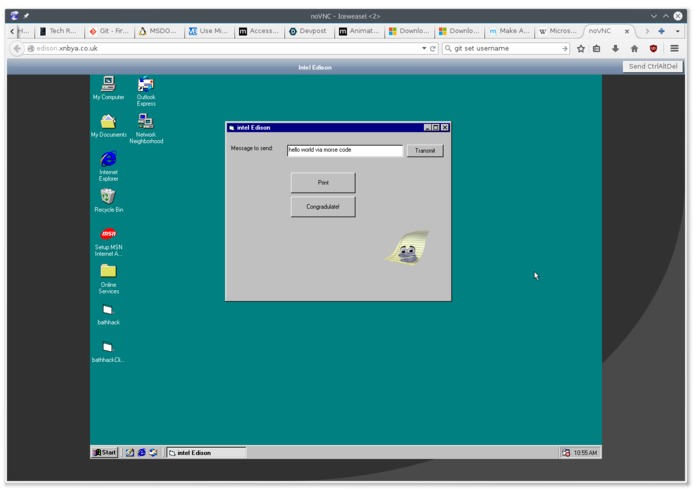Image resolution: width=695 pixels, height=494 pixels.
Task: Switch to the Animat... browser tab
Action: 359,31
